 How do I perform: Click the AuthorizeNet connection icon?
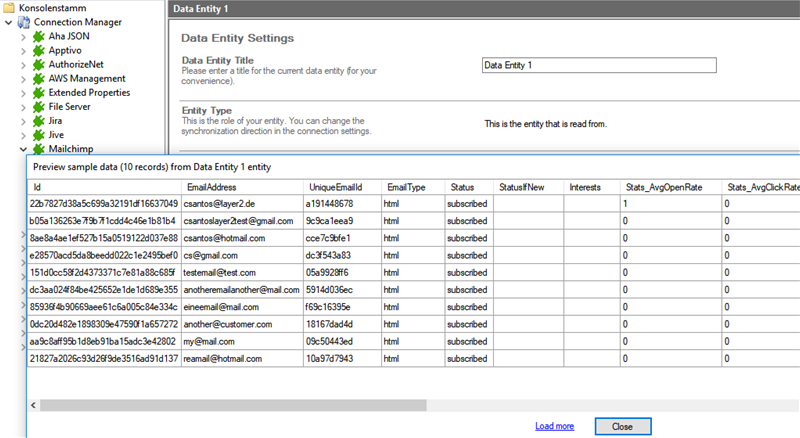click(40, 64)
